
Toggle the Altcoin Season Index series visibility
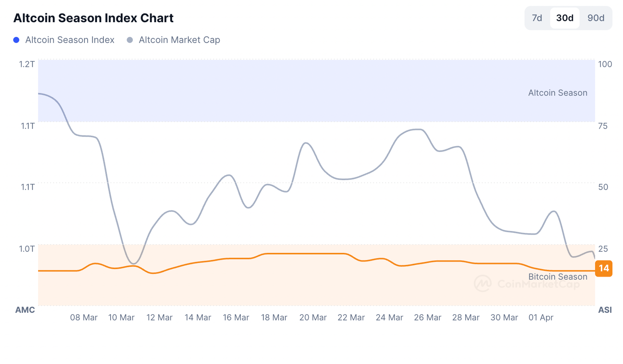(x=69, y=40)
